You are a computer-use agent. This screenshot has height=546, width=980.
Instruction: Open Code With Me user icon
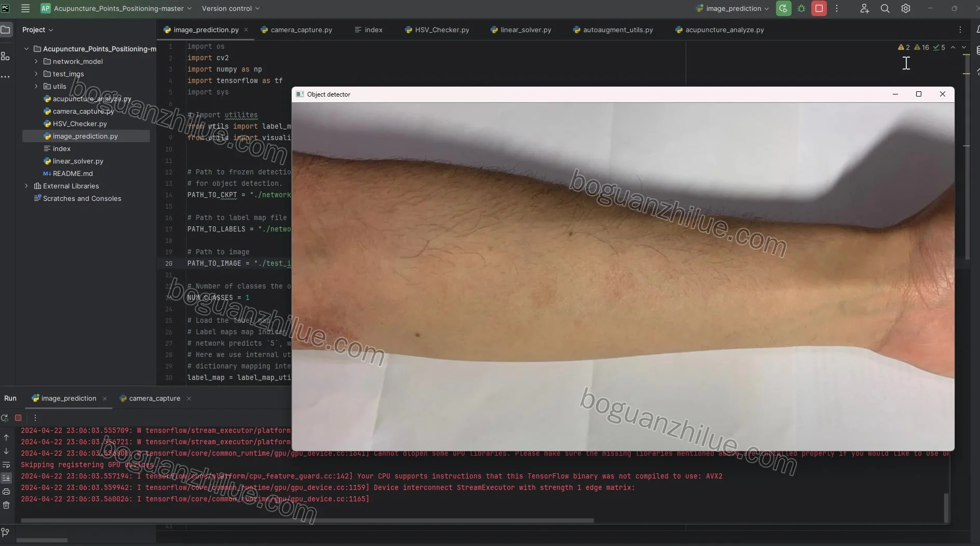tap(864, 8)
